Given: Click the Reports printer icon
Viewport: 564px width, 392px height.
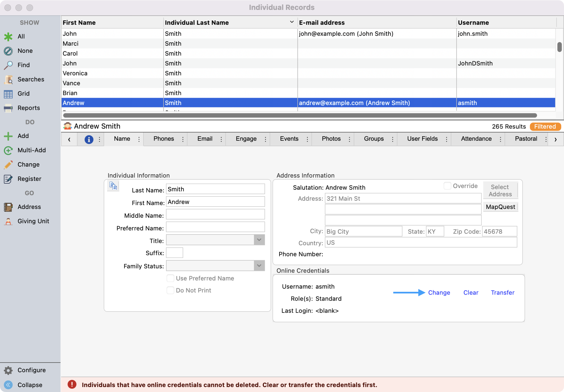Looking at the screenshot, I should [8, 108].
